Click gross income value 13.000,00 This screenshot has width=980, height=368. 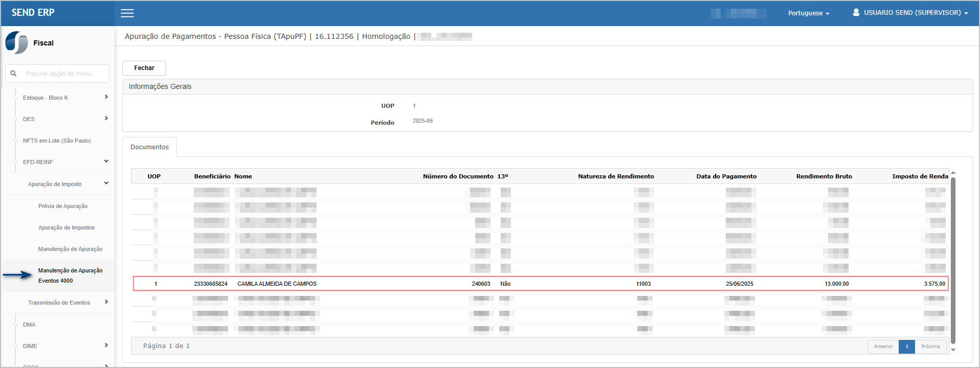836,284
